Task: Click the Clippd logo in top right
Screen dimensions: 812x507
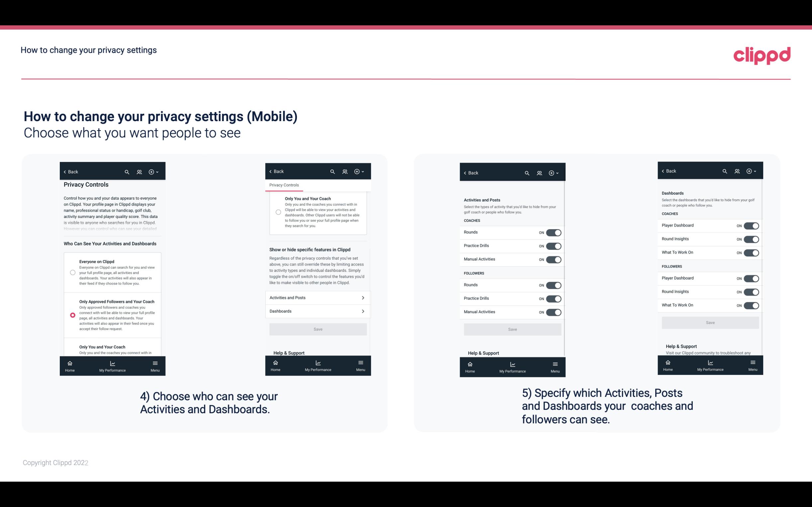Action: (x=762, y=55)
